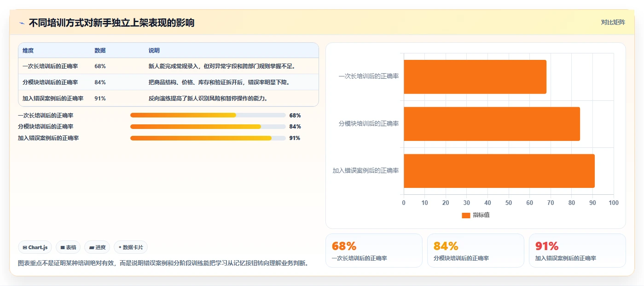The image size is (644, 286).
Task: Click the x-axis tick 0
Action: 404,203
